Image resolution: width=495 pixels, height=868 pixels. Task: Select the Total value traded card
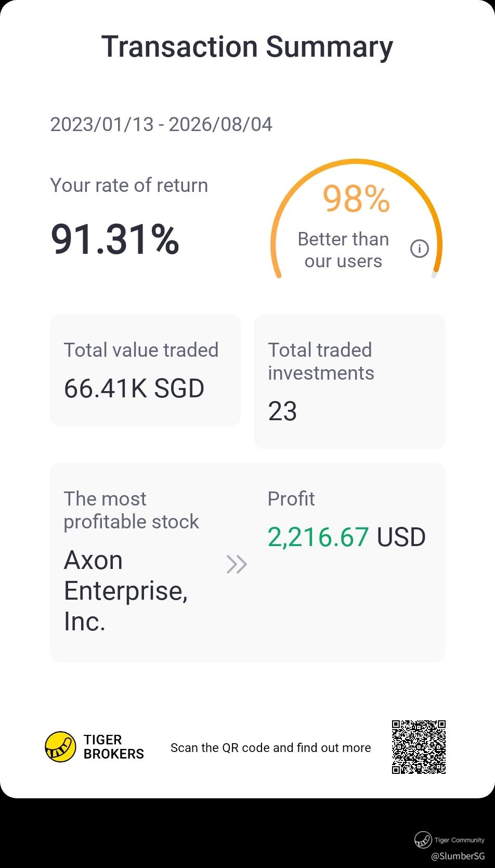[145, 370]
